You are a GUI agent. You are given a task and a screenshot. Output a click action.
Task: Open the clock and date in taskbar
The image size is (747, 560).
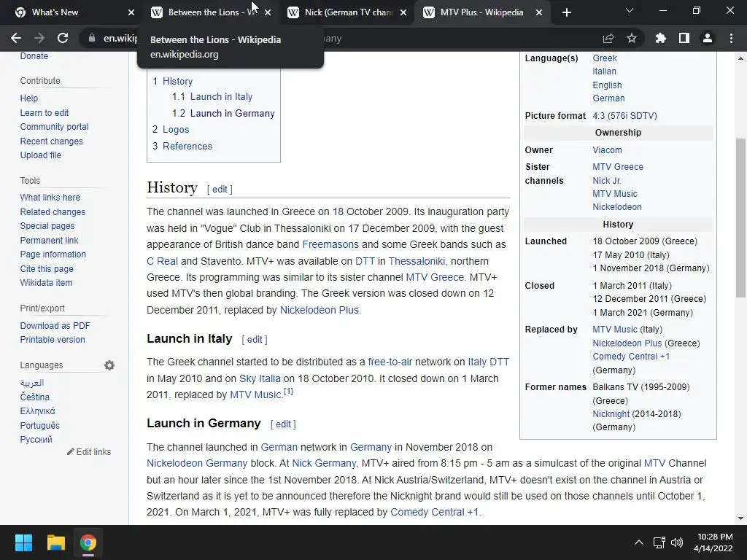tap(713, 542)
